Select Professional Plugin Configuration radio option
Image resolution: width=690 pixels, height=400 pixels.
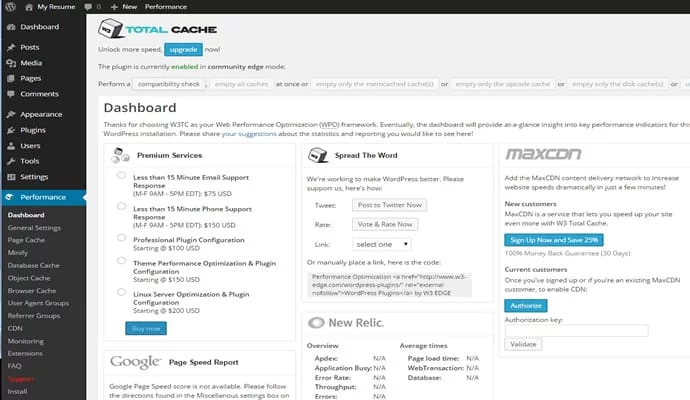[121, 238]
